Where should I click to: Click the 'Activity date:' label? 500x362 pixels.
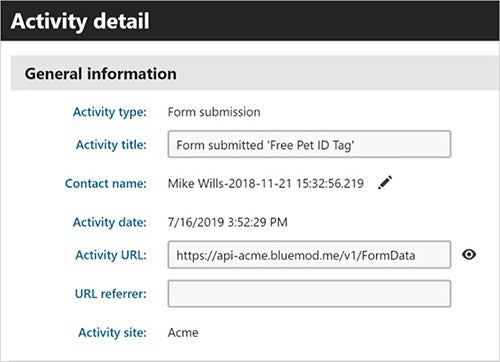coord(110,222)
